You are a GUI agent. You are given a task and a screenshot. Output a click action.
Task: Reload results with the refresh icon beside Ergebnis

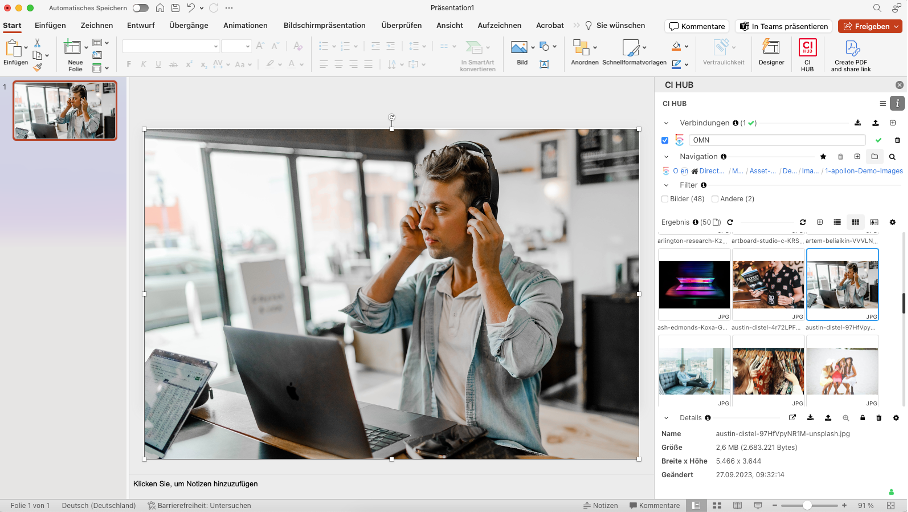730,222
